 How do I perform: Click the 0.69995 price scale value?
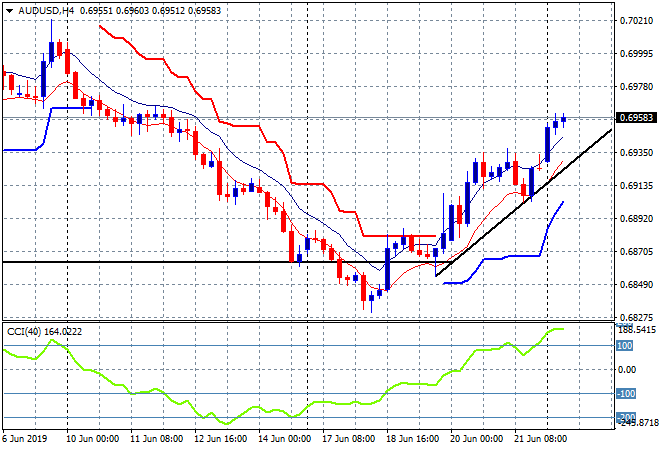(636, 53)
